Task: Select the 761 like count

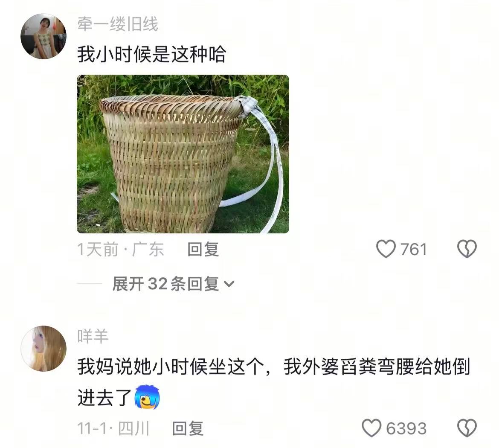Action: [x=413, y=249]
